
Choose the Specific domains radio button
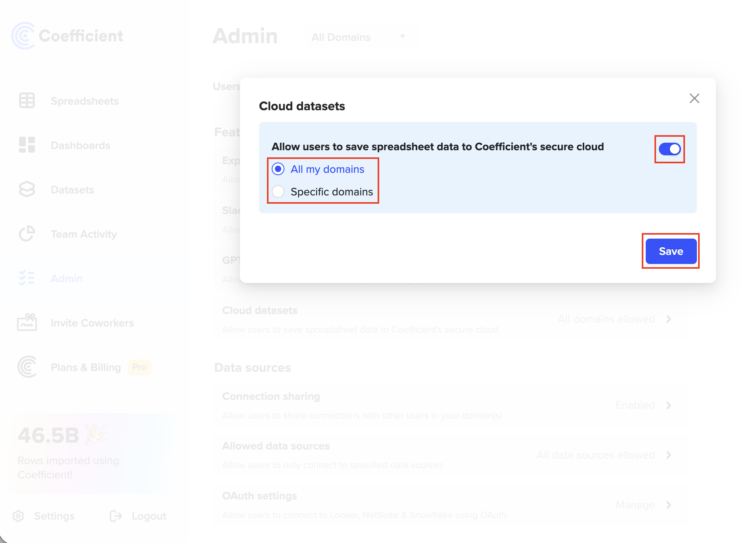[x=278, y=192]
